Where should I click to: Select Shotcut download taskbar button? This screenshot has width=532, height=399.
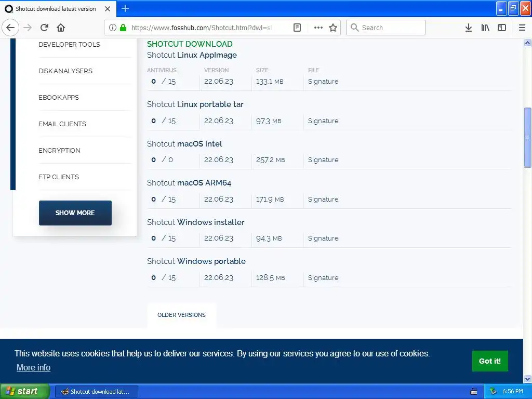point(96,392)
